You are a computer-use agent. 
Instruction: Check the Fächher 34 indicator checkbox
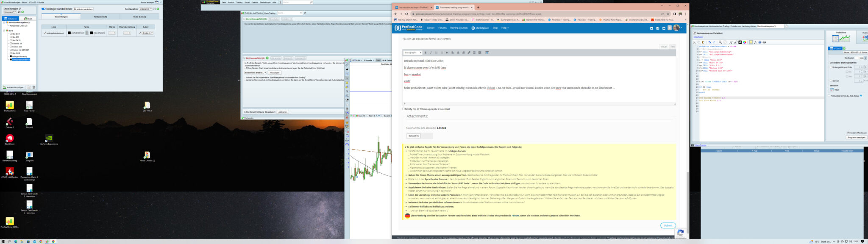pos(11,44)
